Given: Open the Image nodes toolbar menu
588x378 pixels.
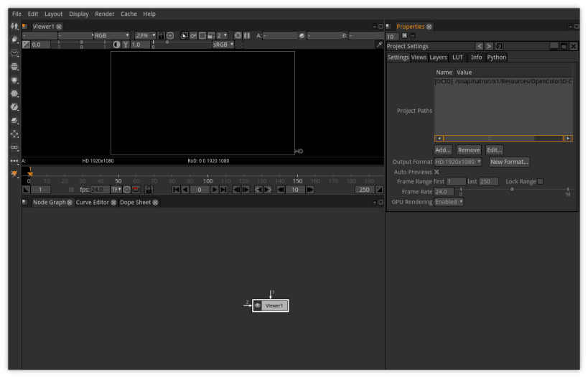Looking at the screenshot, I should click(14, 26).
